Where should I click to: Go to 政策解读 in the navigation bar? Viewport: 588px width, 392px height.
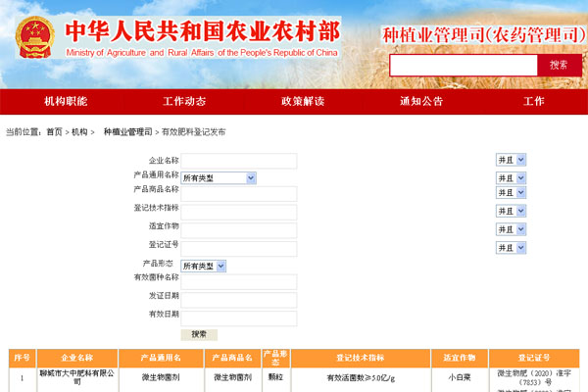tap(302, 102)
